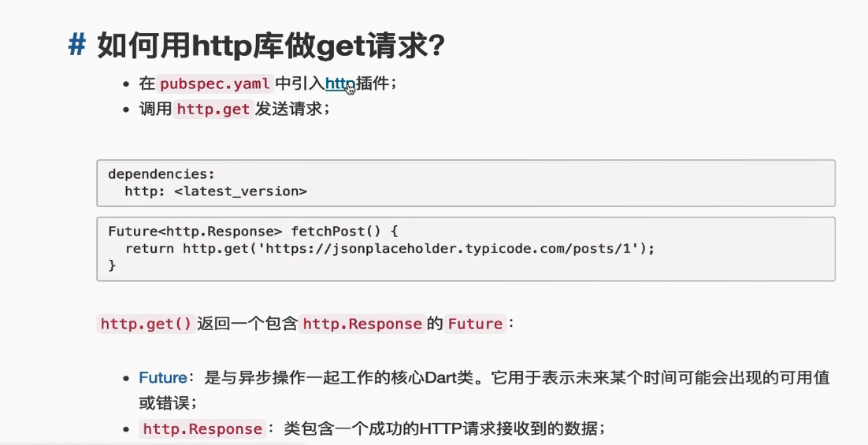
Task: Click the red Future inline code
Action: 475,324
